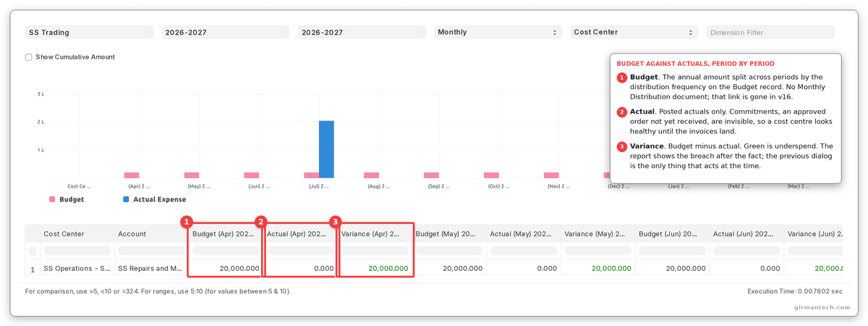Click the pink Budget bar above (Aug)
Image resolution: width=868 pixels, height=326 pixels.
[372, 175]
